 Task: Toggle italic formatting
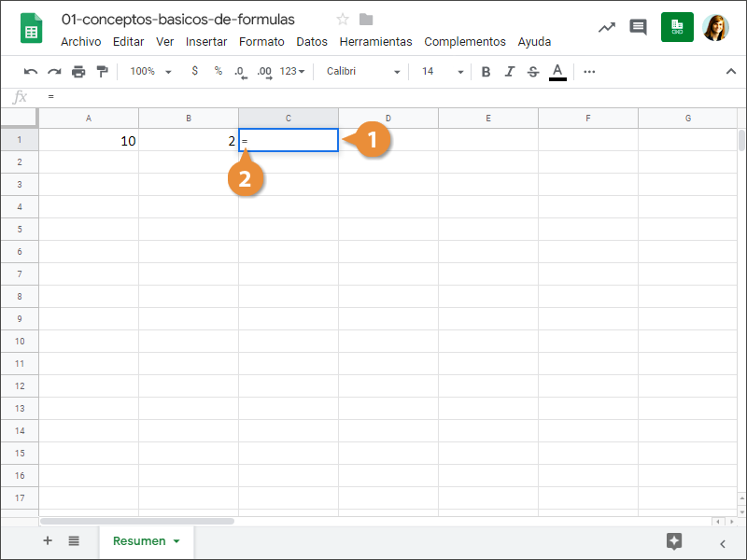(509, 72)
